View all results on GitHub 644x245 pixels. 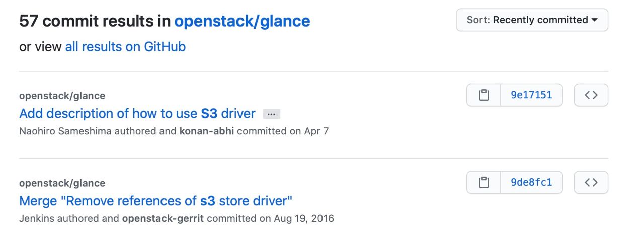pyautogui.click(x=125, y=47)
